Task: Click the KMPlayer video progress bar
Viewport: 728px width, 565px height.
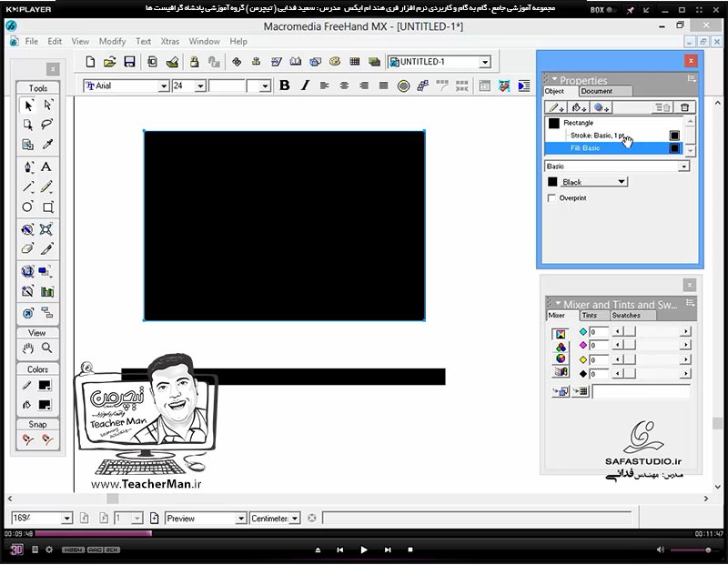Action: [x=365, y=534]
